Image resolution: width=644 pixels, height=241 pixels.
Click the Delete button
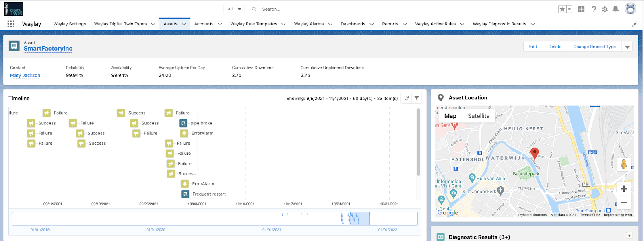[x=555, y=47]
